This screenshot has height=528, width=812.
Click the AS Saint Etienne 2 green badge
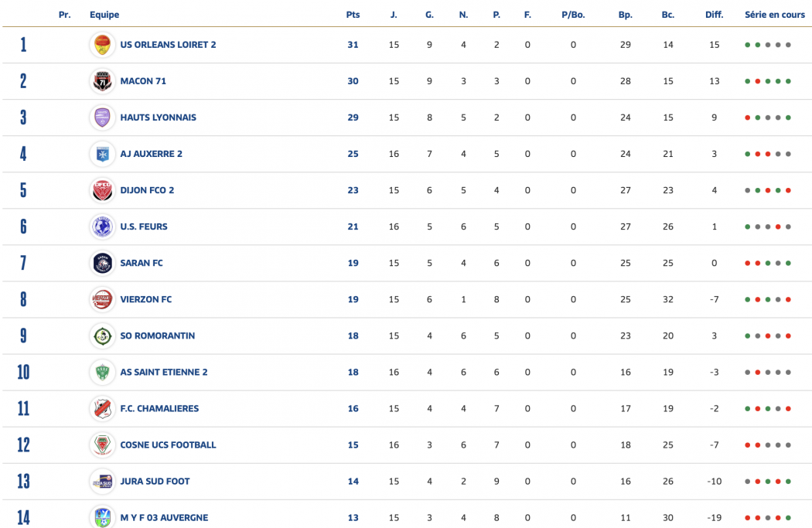[x=102, y=372]
